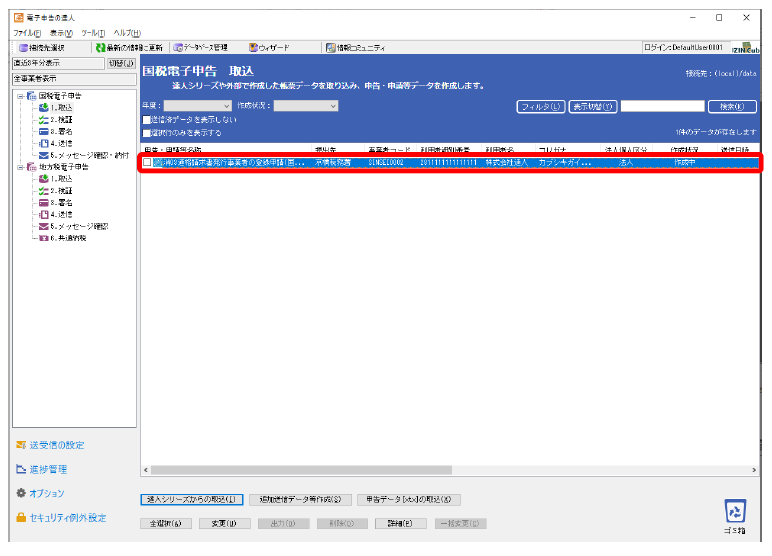Enable 送信済データを表示しない checkbox

pyautogui.click(x=146, y=120)
